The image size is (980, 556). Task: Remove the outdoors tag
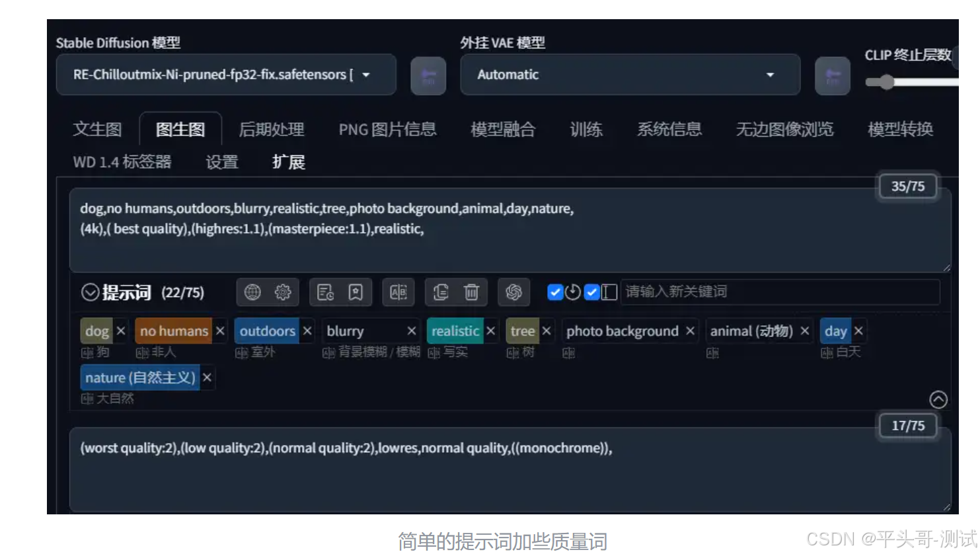[x=307, y=331]
